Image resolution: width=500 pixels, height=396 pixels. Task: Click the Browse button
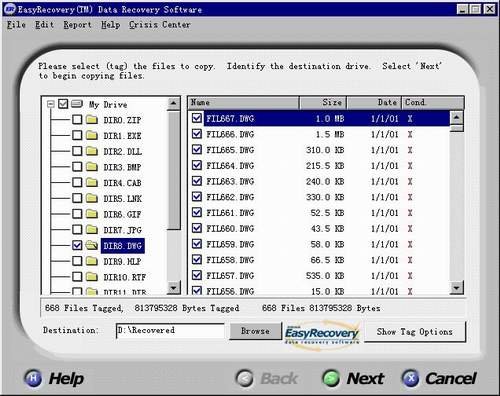[255, 331]
